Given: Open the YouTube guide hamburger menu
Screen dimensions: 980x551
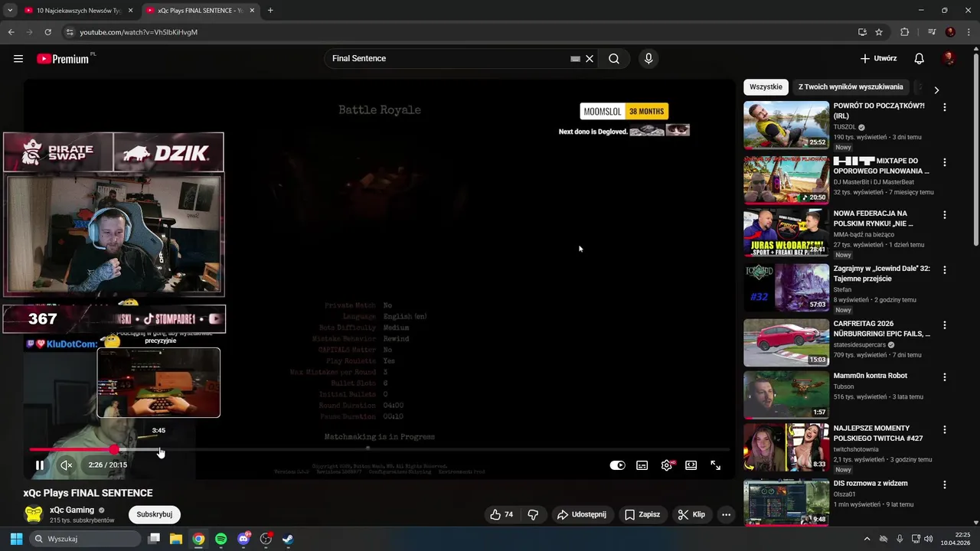Looking at the screenshot, I should pos(18,59).
